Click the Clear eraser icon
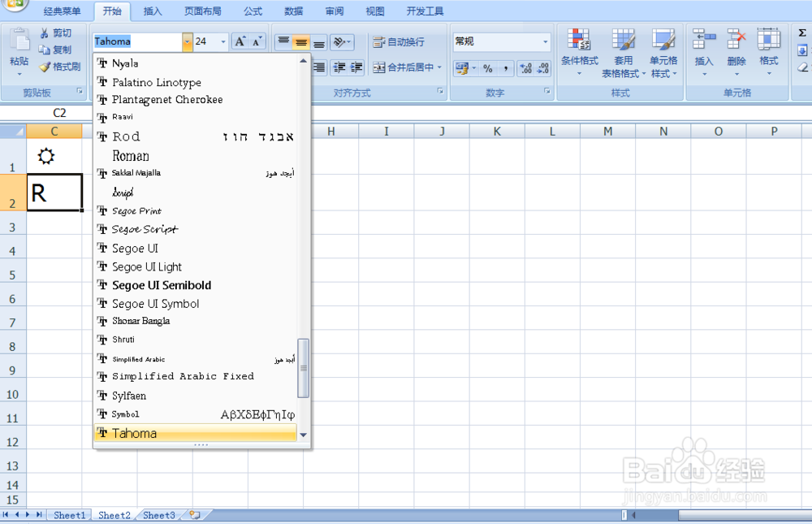 tap(802, 67)
